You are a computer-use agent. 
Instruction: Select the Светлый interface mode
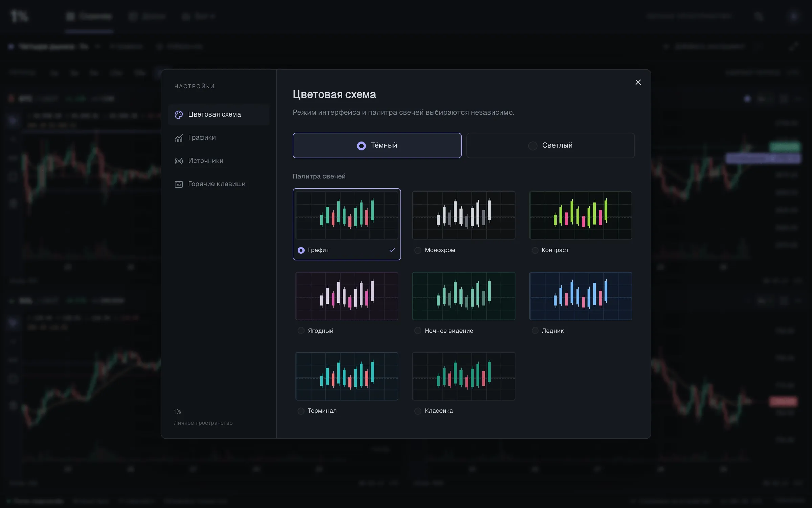tap(550, 146)
